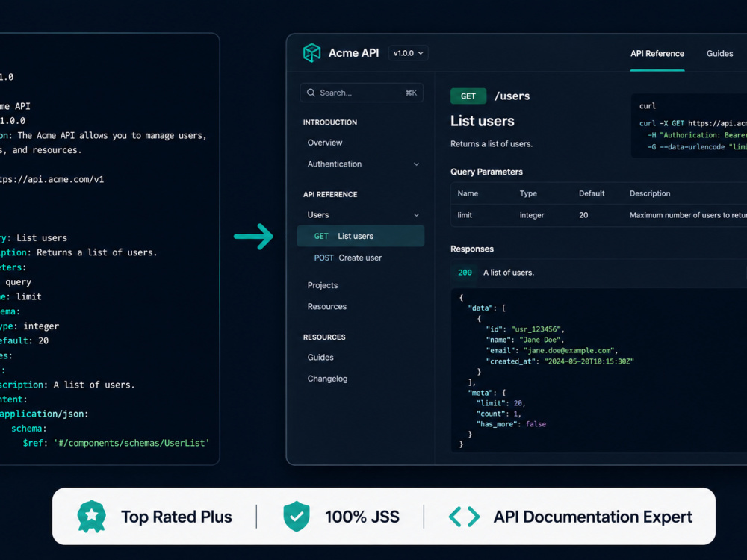Open the Changelog sidebar link
The height and width of the screenshot is (560, 747).
(x=327, y=379)
